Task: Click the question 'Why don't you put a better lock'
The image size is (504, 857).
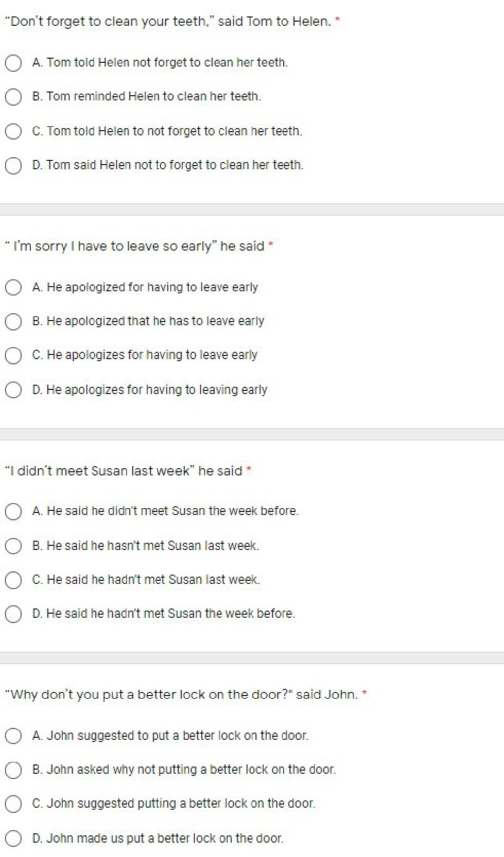Action: pos(181,695)
